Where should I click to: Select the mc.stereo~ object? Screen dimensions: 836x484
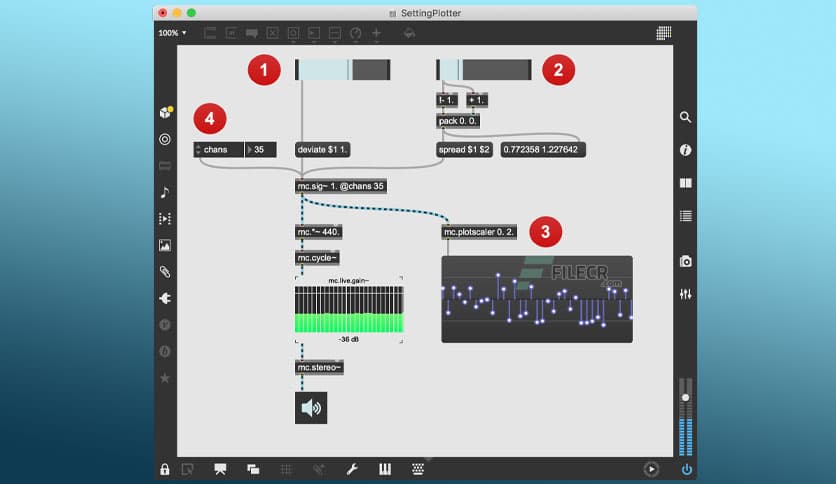(x=319, y=368)
